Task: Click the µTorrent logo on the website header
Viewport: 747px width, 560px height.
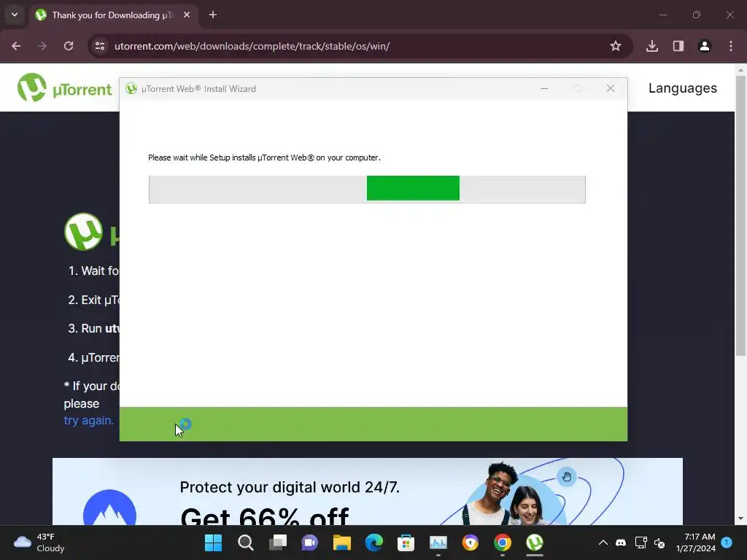Action: point(64,88)
